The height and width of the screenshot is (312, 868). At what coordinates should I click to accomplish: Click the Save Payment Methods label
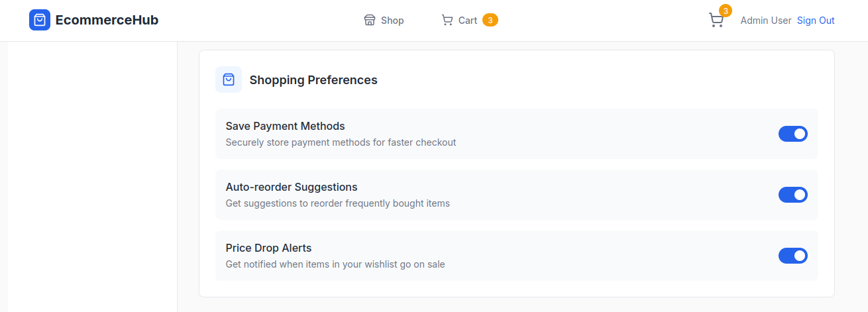coord(285,126)
